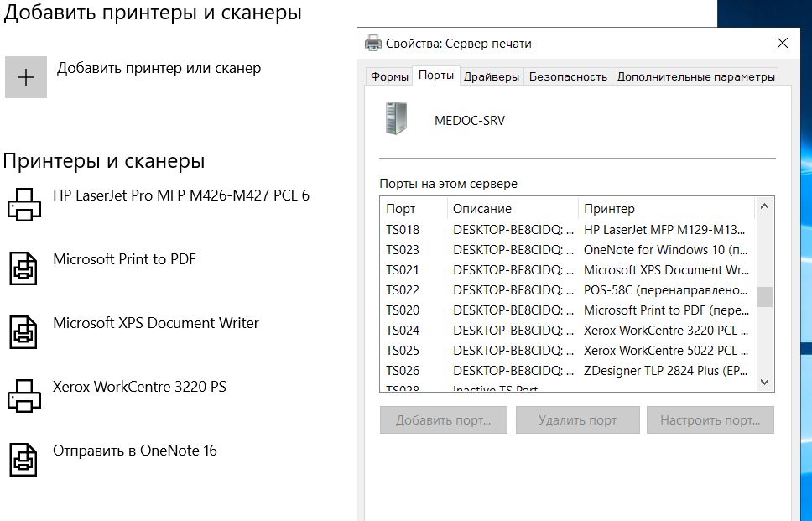Image resolution: width=812 pixels, height=521 pixels.
Task: Click ZDesigner TLP 2824 Plus printer cell
Action: 666,371
